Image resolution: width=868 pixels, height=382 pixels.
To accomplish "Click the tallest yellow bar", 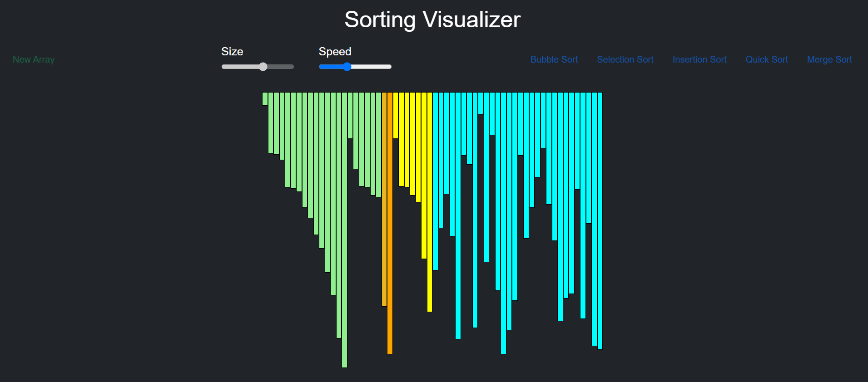I will [x=430, y=202].
